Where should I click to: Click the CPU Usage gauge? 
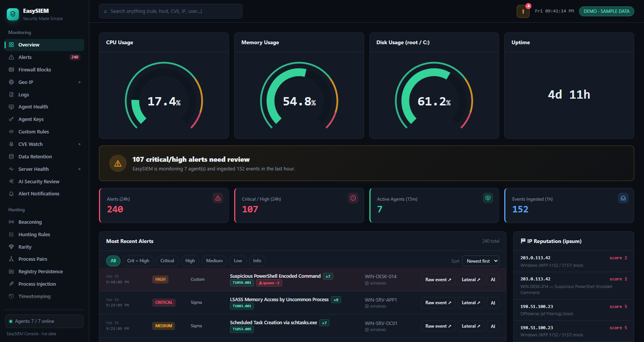point(164,95)
